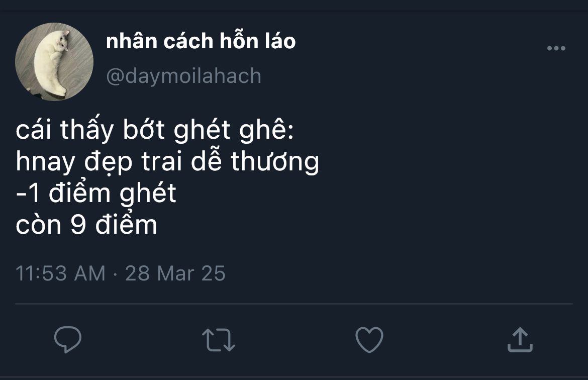Screen dimensions: 588x380
Task: Like the tweet with the heart icon
Action: [369, 339]
